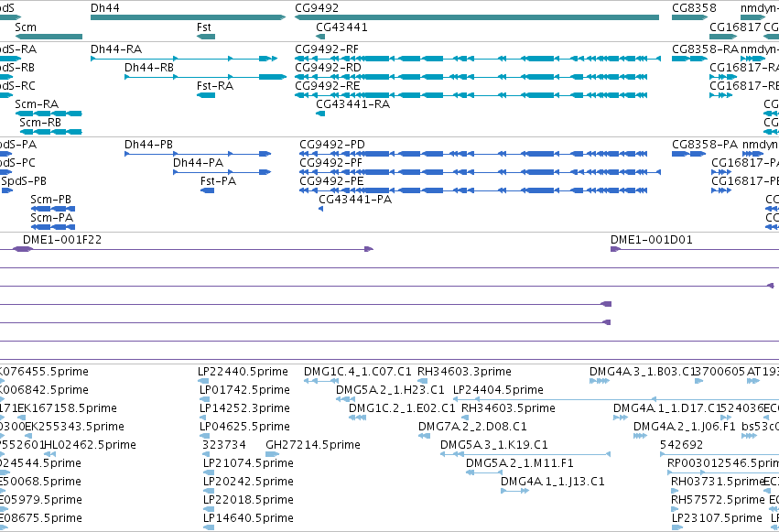Click protein label Fst-PA
The height and width of the screenshot is (532, 779).
click(x=218, y=181)
